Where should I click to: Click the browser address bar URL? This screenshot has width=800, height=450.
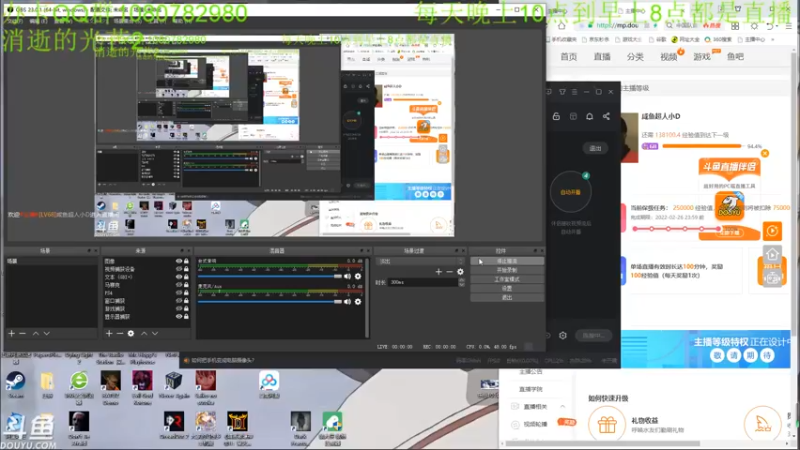click(x=617, y=26)
